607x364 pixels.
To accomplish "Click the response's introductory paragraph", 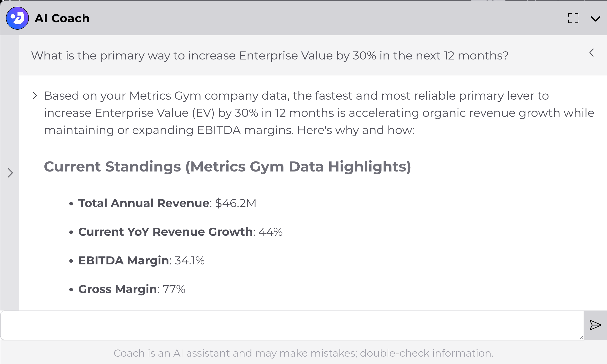I will coord(319,113).
